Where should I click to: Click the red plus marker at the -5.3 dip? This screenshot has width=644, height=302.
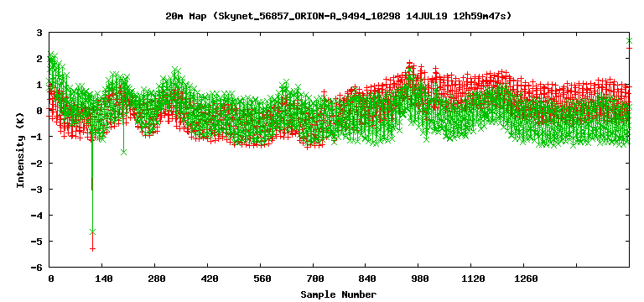pos(93,249)
